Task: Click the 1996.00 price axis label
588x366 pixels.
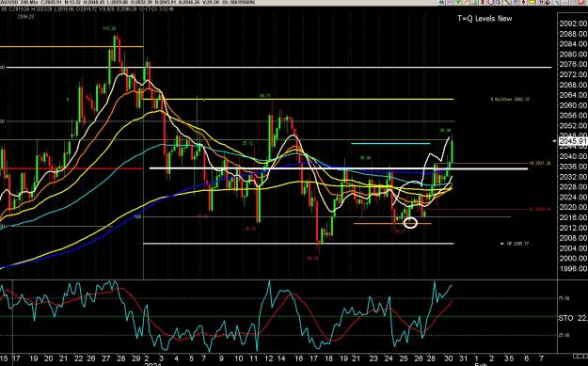Action: point(573,268)
